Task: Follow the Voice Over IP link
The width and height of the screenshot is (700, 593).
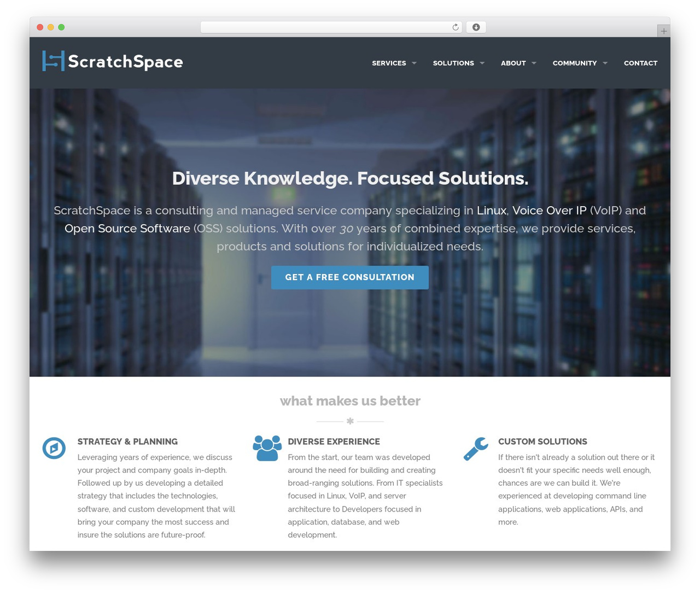Action: pyautogui.click(x=550, y=211)
